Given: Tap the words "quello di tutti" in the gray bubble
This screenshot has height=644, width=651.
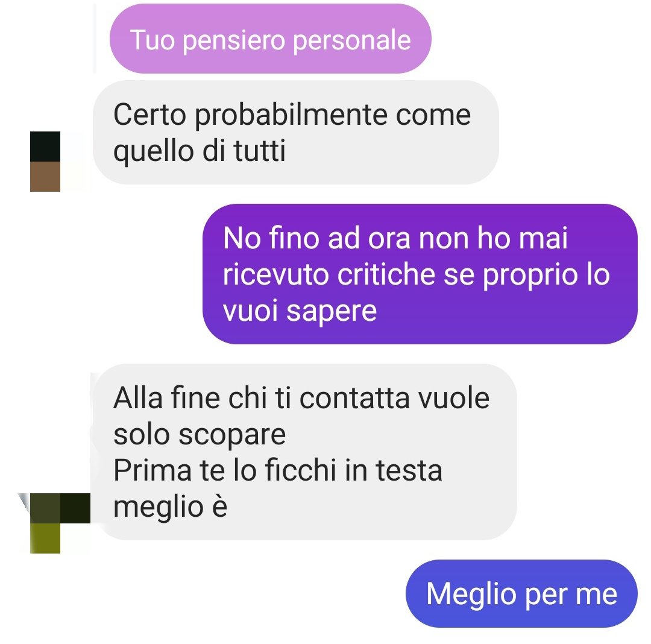Looking at the screenshot, I should point(200,151).
